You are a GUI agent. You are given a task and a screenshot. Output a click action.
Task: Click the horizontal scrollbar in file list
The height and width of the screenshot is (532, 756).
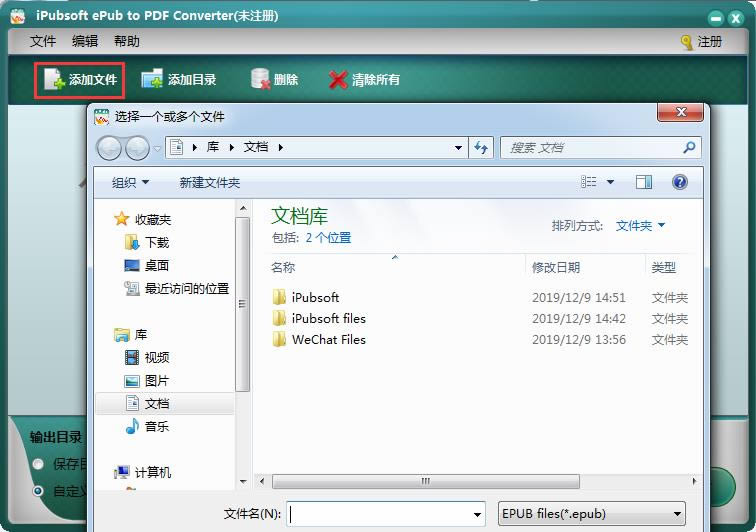tap(426, 481)
